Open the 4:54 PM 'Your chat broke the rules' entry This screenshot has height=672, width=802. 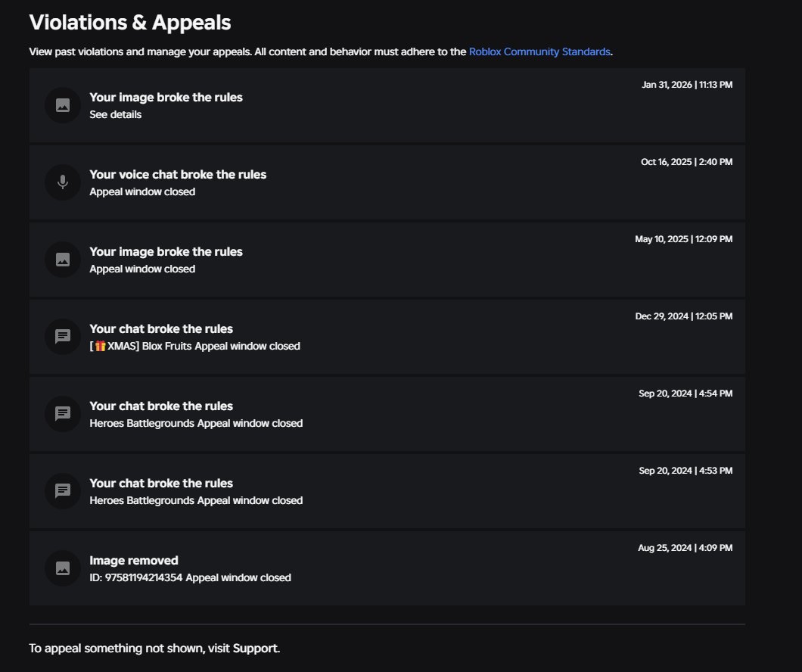387,414
